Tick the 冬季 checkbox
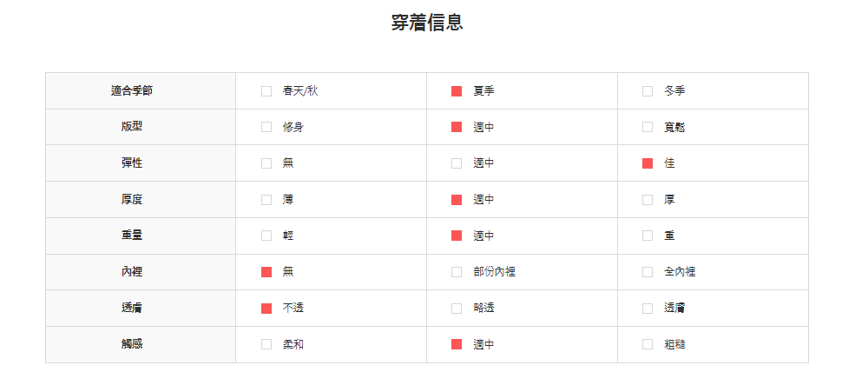The width and height of the screenshot is (868, 372). coord(648,91)
